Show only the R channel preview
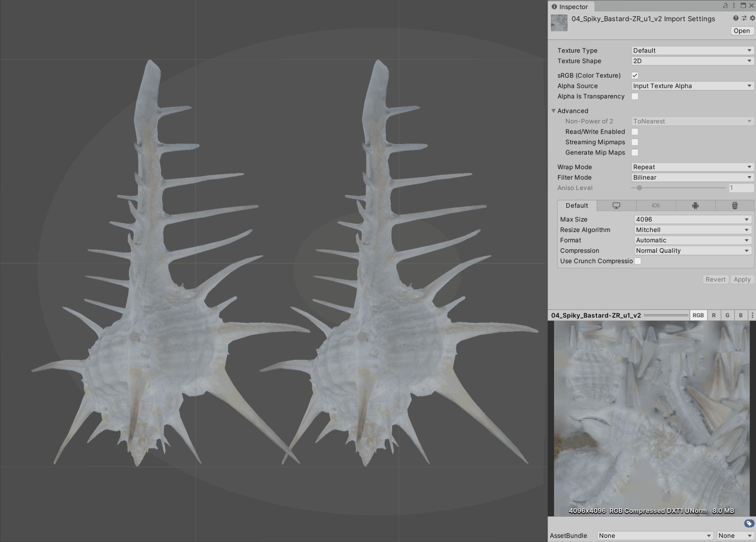 tap(714, 315)
